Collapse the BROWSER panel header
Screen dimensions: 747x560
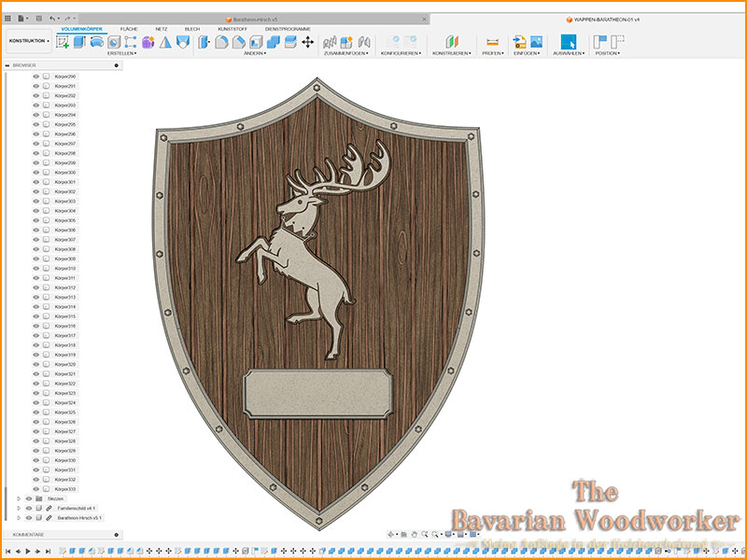tap(7, 65)
